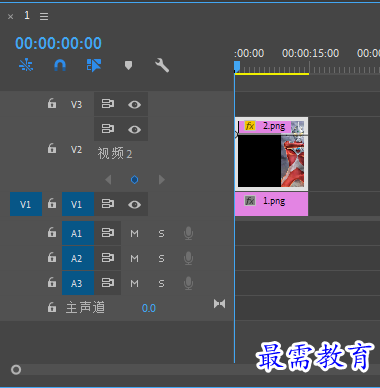The height and width of the screenshot is (388, 380).
Task: Mute audio track A2
Action: [134, 259]
